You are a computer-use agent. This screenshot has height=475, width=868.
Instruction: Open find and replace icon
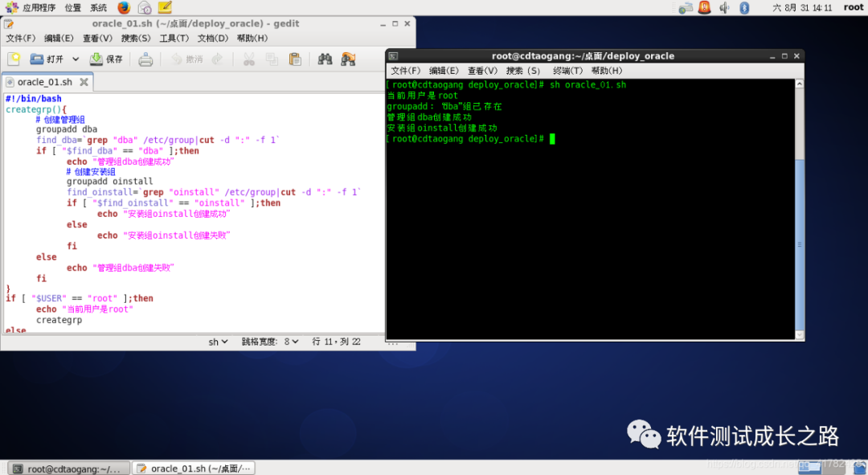click(x=348, y=59)
